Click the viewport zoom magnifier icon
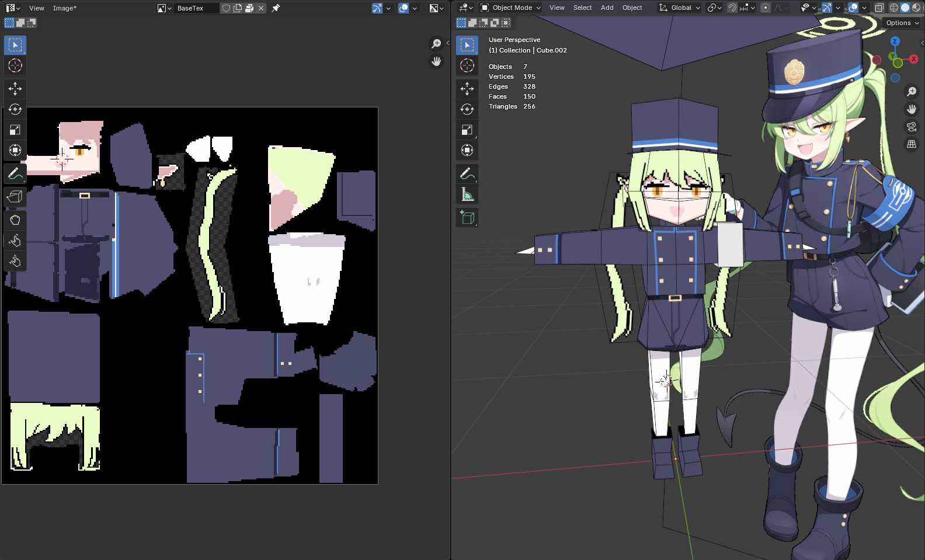 pyautogui.click(x=912, y=92)
